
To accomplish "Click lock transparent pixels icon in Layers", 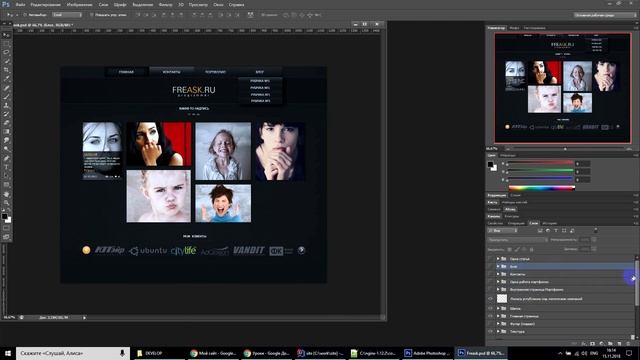I will [509, 249].
